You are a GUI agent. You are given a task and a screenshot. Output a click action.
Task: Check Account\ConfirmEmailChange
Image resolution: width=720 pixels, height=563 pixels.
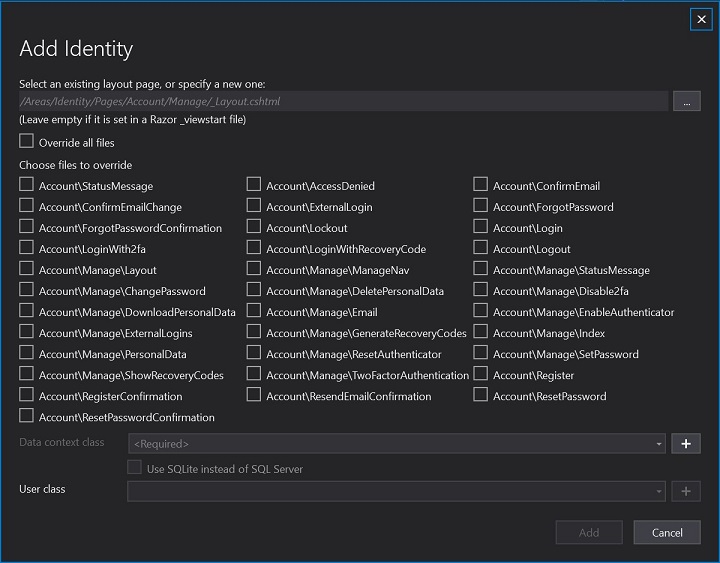click(27, 205)
